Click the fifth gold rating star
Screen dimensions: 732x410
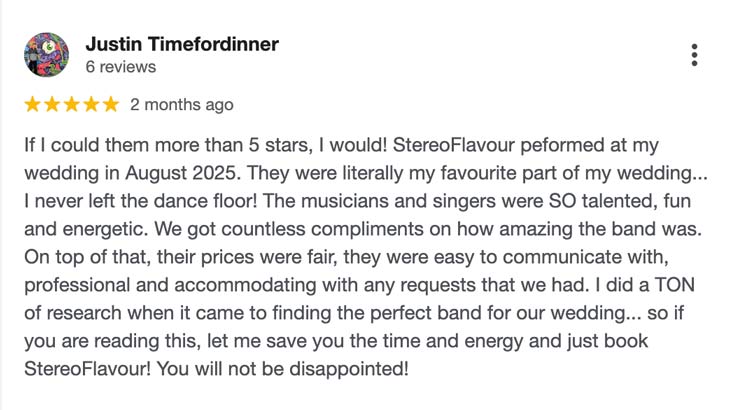point(110,104)
